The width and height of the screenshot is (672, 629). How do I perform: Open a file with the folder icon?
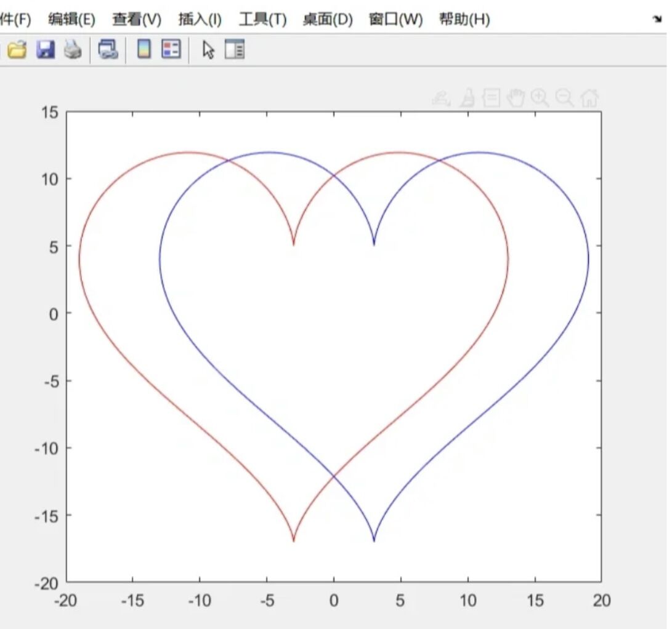17,49
